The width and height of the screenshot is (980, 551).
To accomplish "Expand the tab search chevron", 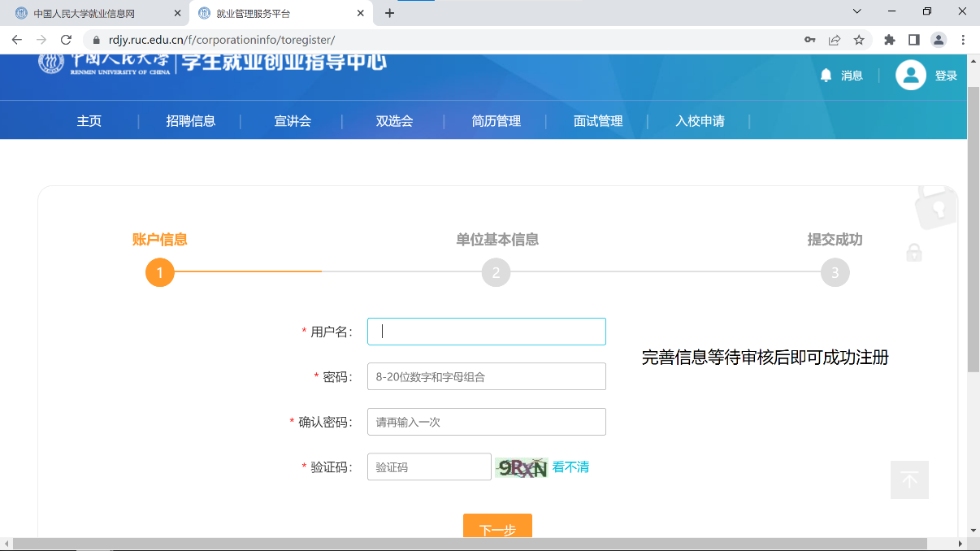I will 856,11.
